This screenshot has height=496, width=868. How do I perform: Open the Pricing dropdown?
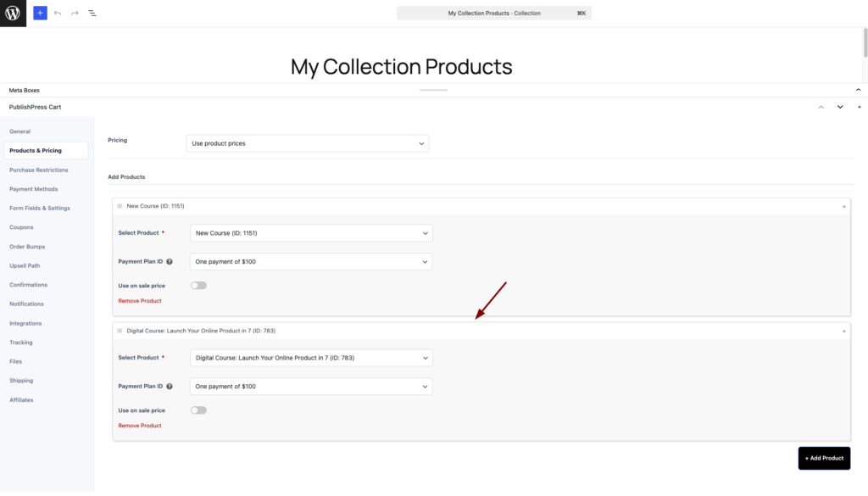307,143
